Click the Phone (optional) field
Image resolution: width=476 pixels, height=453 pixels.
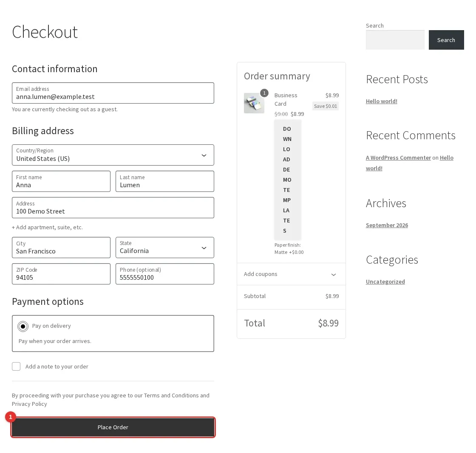[x=165, y=274]
